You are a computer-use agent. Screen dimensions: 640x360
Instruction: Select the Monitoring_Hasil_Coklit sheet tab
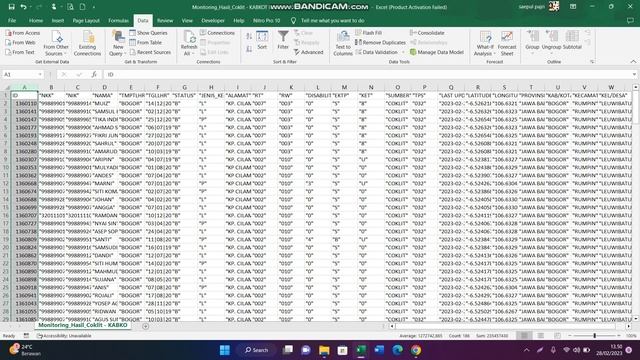click(83, 325)
